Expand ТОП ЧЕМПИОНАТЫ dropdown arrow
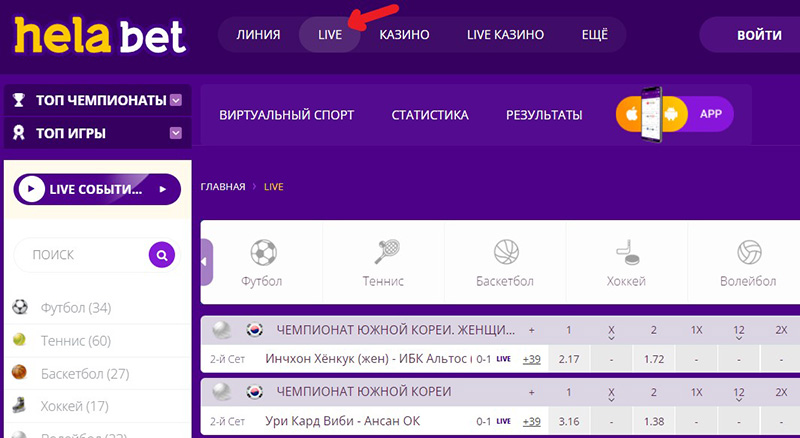Viewport: 800px width, 438px height. tap(176, 100)
